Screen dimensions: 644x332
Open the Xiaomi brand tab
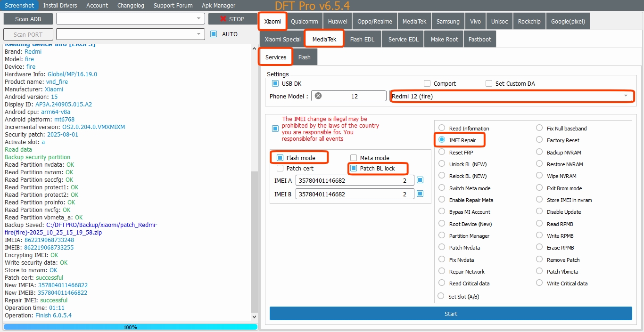coord(272,21)
